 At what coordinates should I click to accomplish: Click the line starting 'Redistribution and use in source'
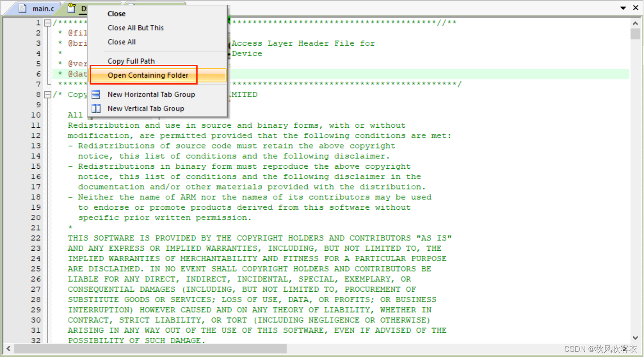pos(236,125)
